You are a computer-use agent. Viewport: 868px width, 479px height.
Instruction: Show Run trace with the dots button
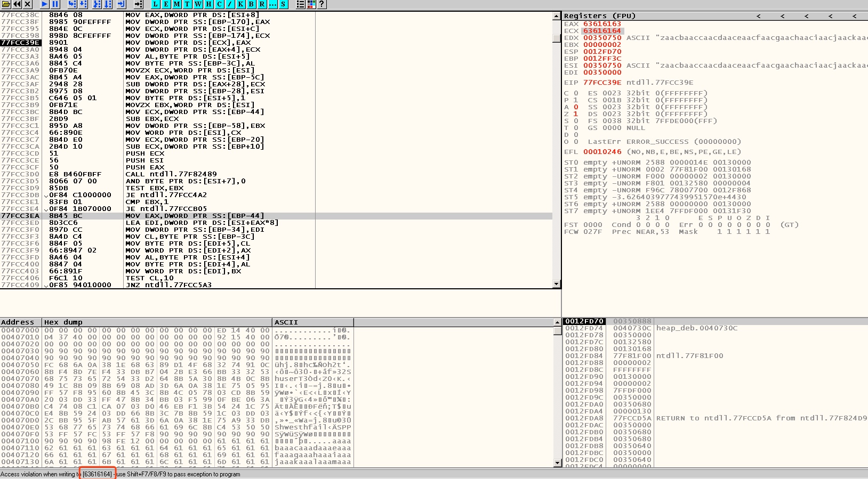click(272, 4)
